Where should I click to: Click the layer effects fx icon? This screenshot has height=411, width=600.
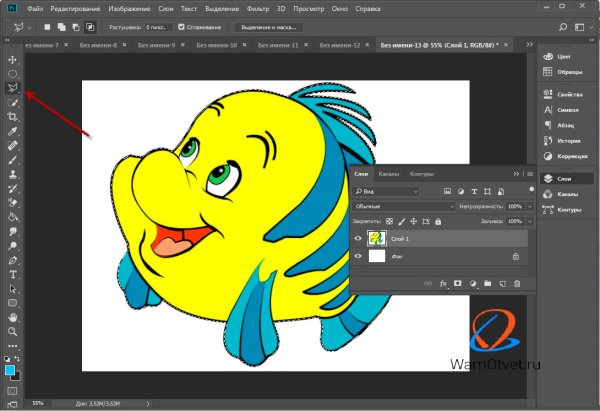tap(441, 284)
